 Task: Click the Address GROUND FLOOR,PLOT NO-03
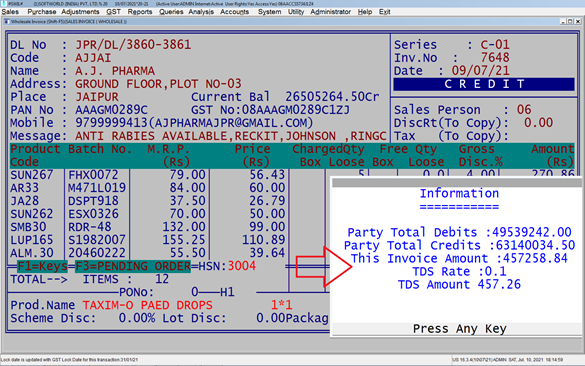158,84
